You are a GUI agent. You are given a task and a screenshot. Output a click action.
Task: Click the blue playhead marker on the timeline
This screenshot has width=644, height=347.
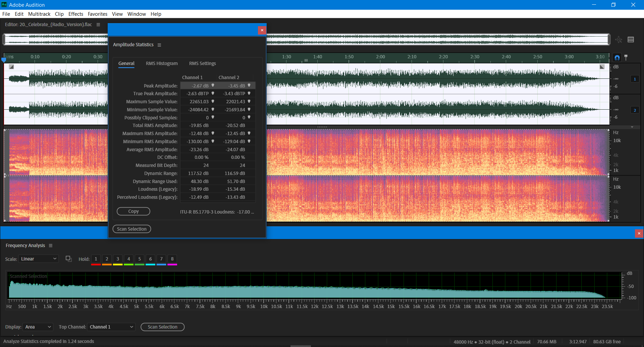click(x=4, y=59)
